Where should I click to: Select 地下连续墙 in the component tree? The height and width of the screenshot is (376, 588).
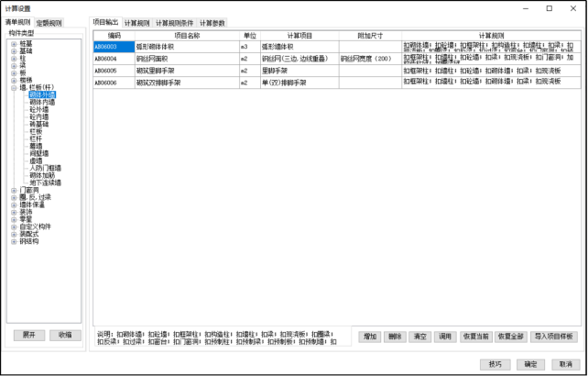(x=48, y=182)
